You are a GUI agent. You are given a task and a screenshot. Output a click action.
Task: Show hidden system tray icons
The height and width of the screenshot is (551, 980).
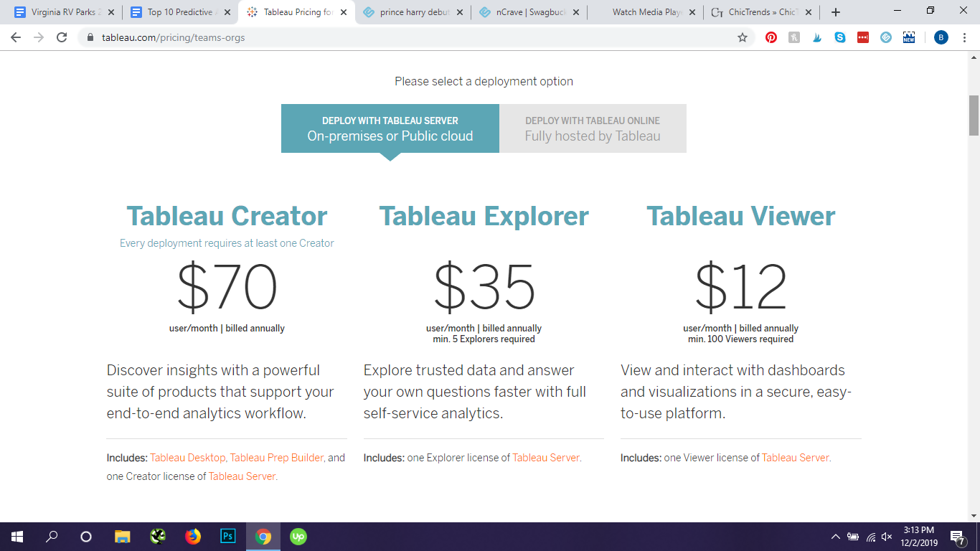(x=836, y=537)
